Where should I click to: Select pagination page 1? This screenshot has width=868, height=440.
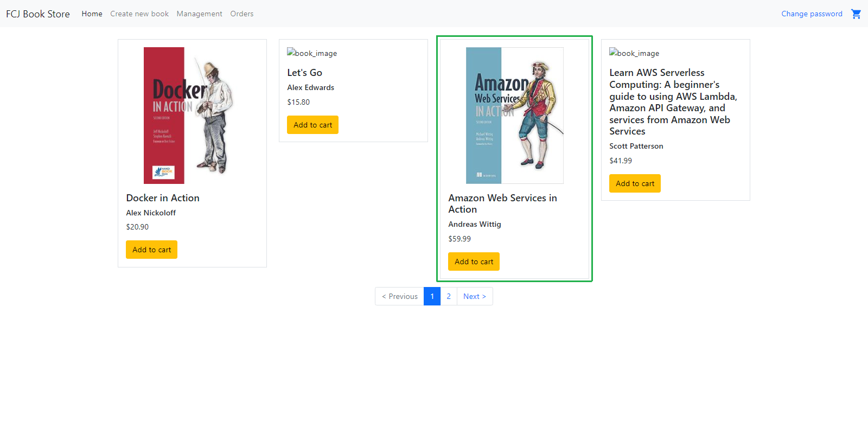[x=432, y=296]
